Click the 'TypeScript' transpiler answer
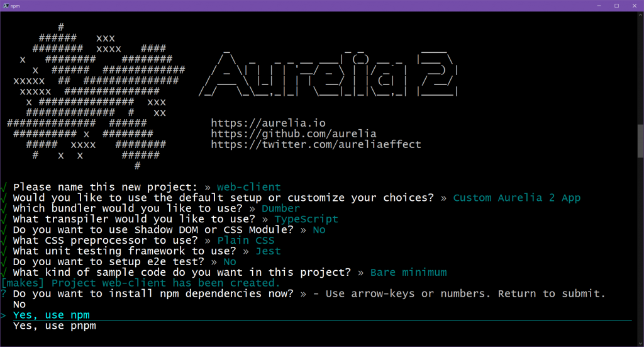Screen dimensions: 644x347 point(306,219)
